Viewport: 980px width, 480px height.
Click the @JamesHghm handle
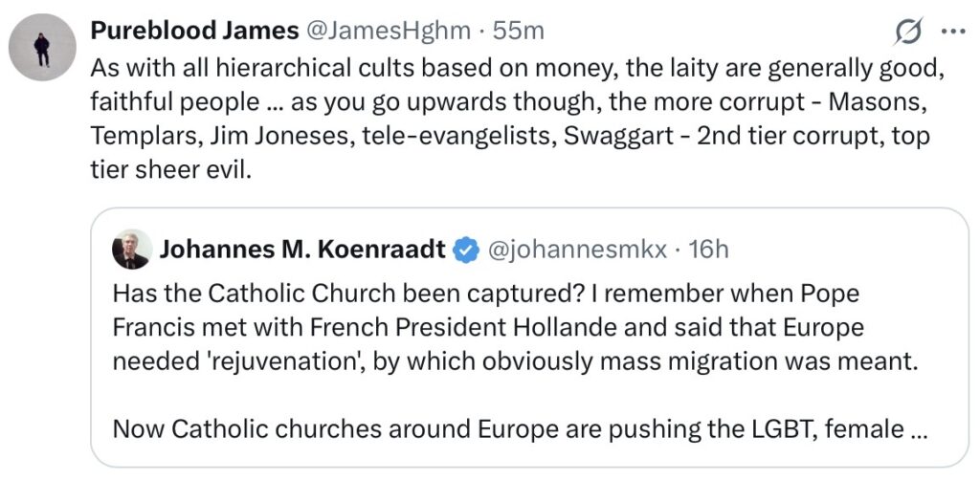coord(388,31)
